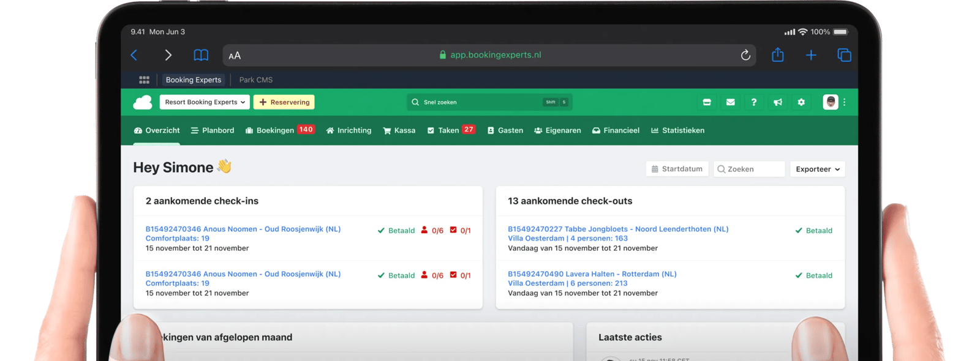Click Betaald status for Tabbe Jongbloets
The image size is (980, 361).
click(x=814, y=231)
